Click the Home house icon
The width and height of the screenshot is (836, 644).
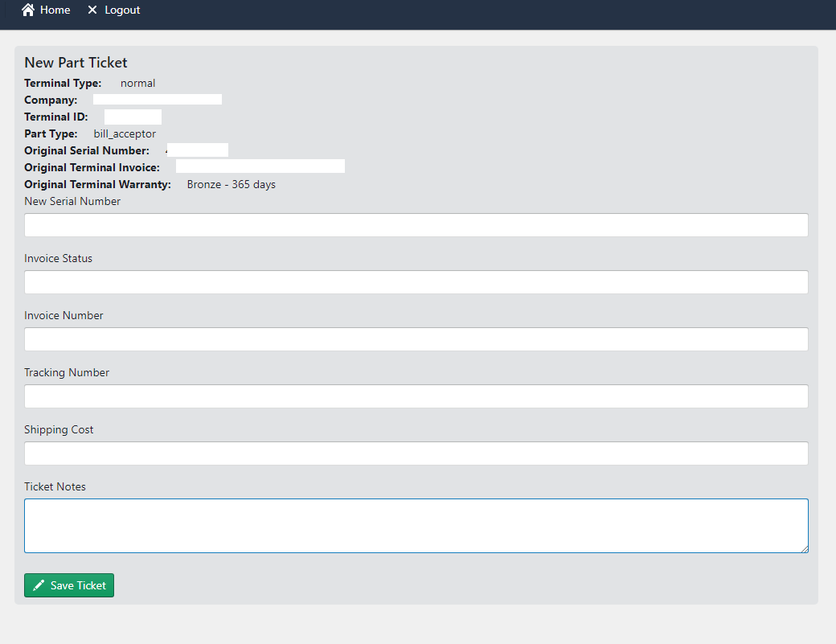[x=28, y=10]
